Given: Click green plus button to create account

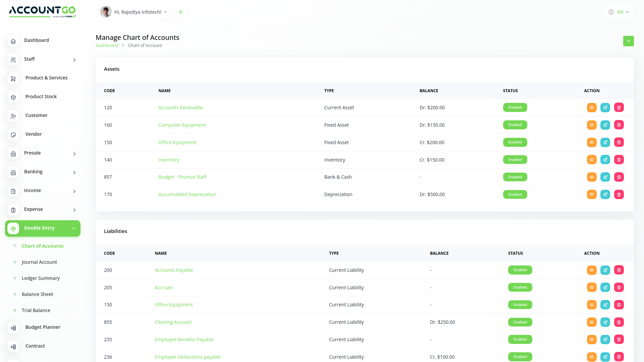Looking at the screenshot, I should [x=628, y=41].
